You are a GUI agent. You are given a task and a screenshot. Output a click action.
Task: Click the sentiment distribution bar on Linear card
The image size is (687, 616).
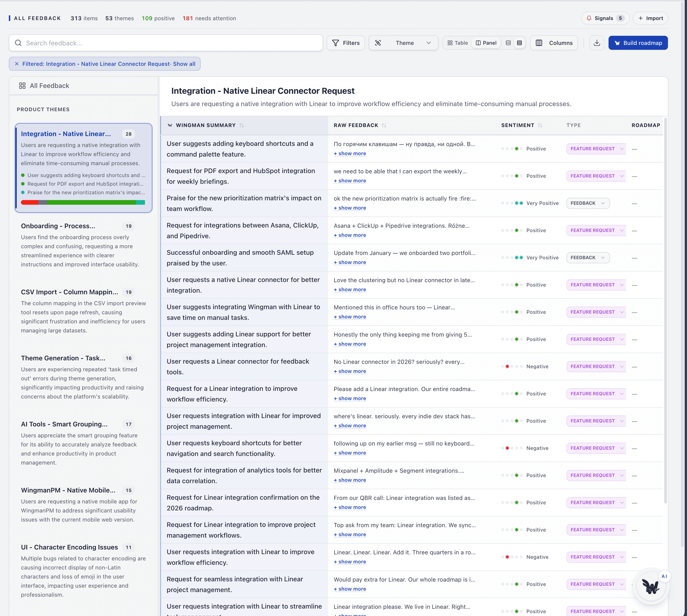[x=83, y=202]
